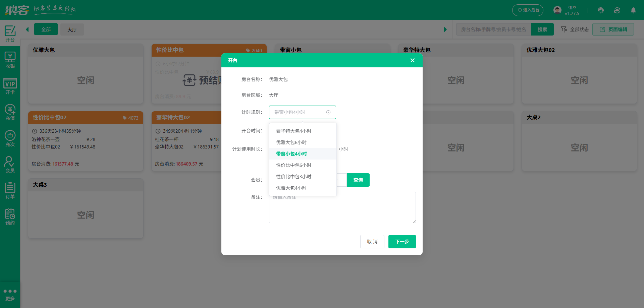Open the 预约 reservation page
The height and width of the screenshot is (308, 644).
pyautogui.click(x=10, y=216)
